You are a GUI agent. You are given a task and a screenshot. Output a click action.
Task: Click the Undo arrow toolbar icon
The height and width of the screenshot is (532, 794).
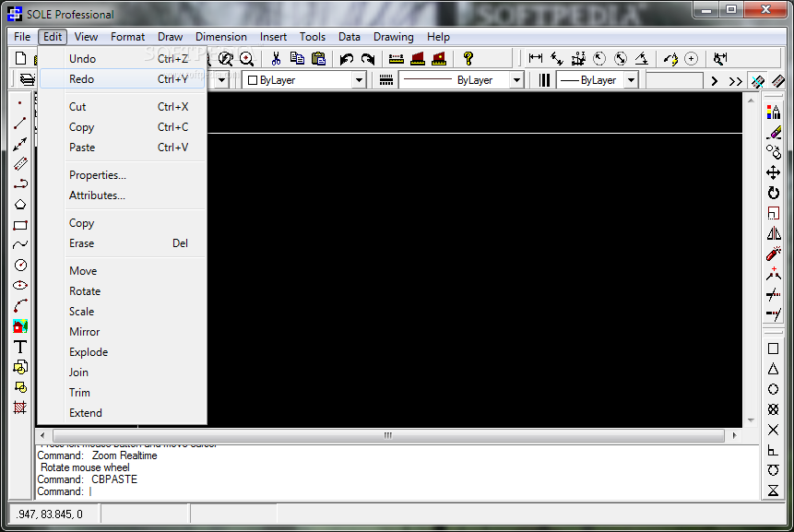click(347, 59)
